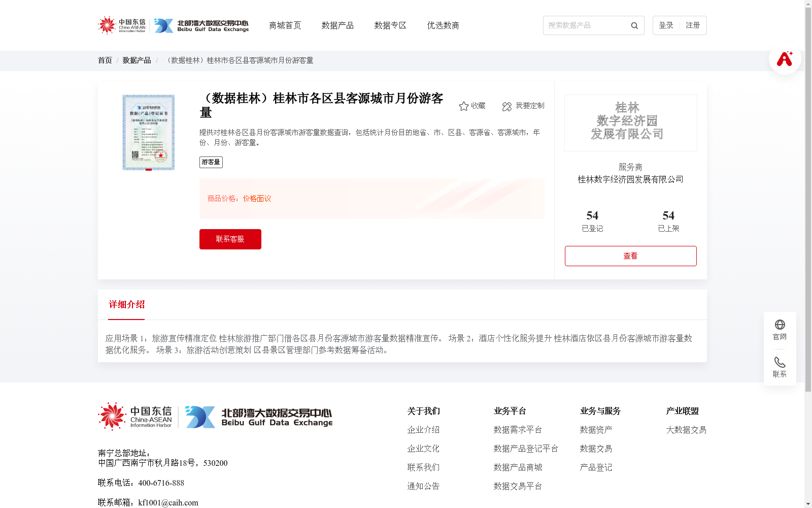Click the customize request icon
The width and height of the screenshot is (812, 508).
tap(507, 106)
